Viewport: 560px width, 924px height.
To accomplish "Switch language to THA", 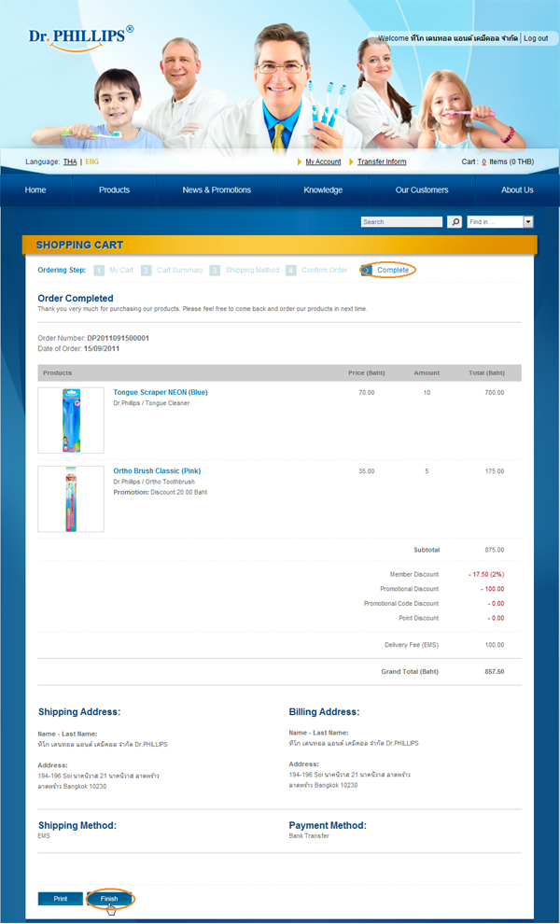I will click(70, 161).
